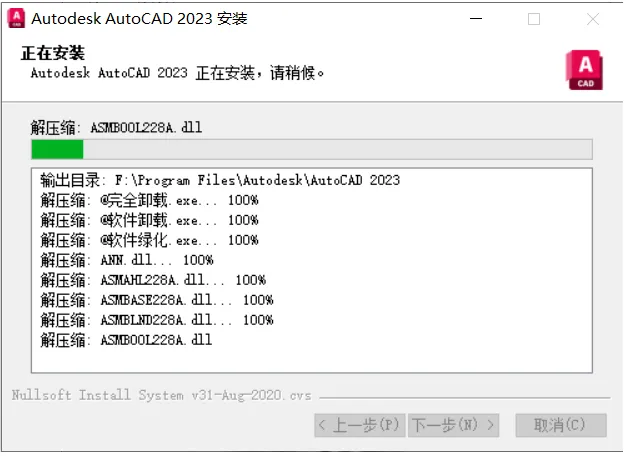Select the @软件卸载.exe log line
The width and height of the screenshot is (626, 456).
[x=149, y=220]
